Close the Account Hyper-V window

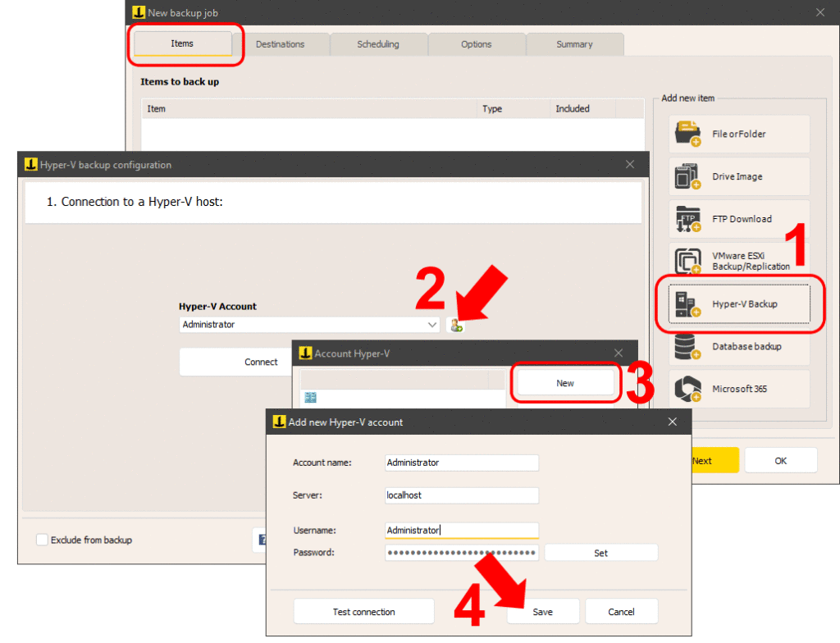(x=619, y=353)
